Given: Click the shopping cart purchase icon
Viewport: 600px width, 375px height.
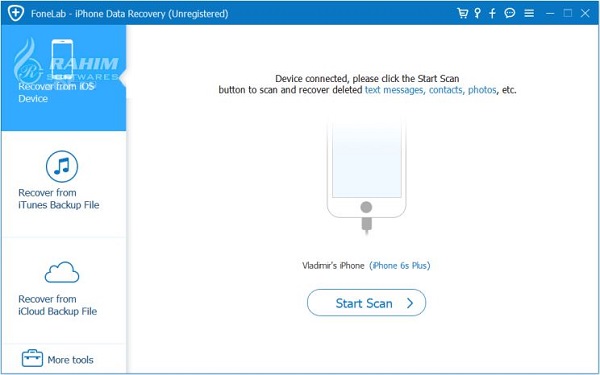Looking at the screenshot, I should coord(463,13).
